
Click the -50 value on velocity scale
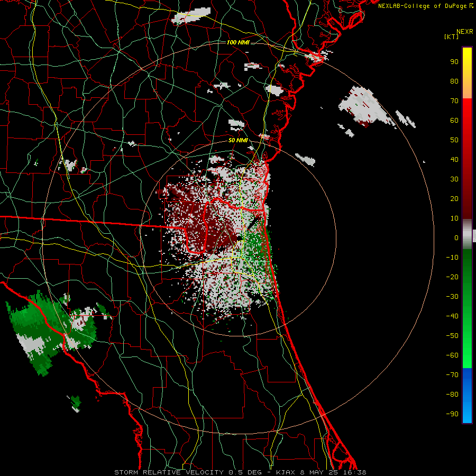452,336
